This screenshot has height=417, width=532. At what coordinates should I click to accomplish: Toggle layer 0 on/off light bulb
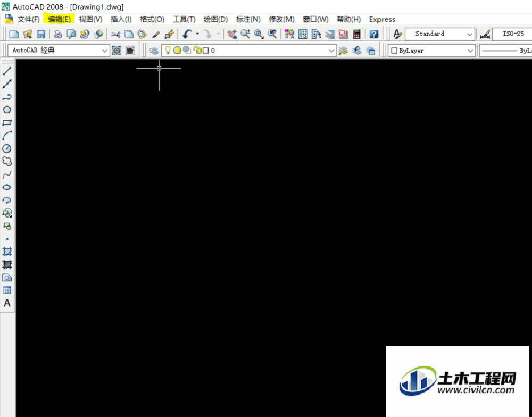[x=168, y=51]
